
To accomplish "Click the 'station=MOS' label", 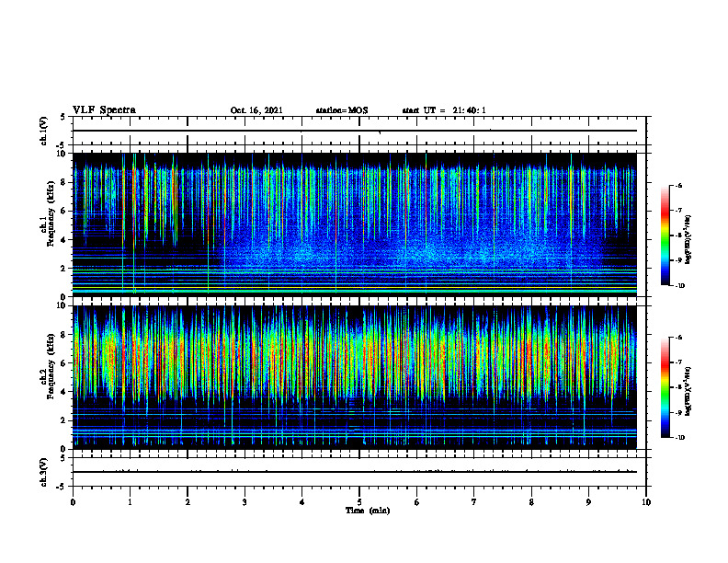I will tap(342, 110).
